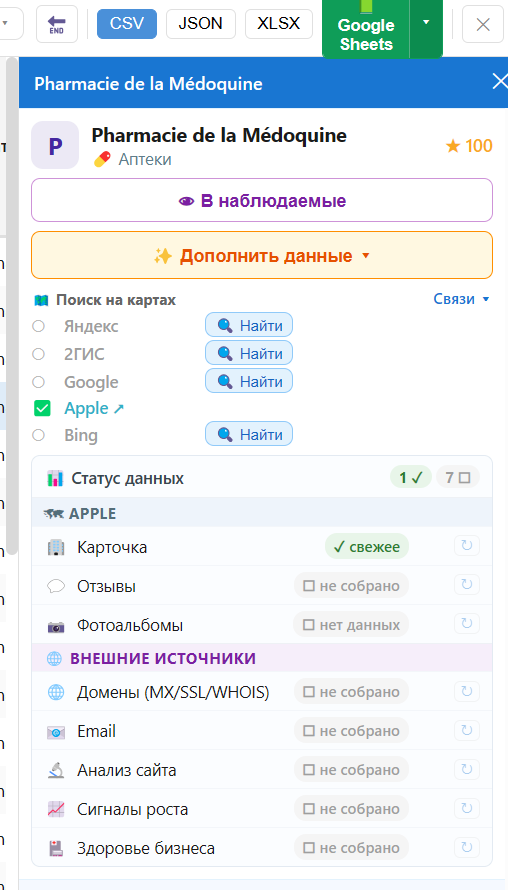The width and height of the screenshot is (508, 890).
Task: Click Найти next to Яндекс
Action: click(x=249, y=326)
